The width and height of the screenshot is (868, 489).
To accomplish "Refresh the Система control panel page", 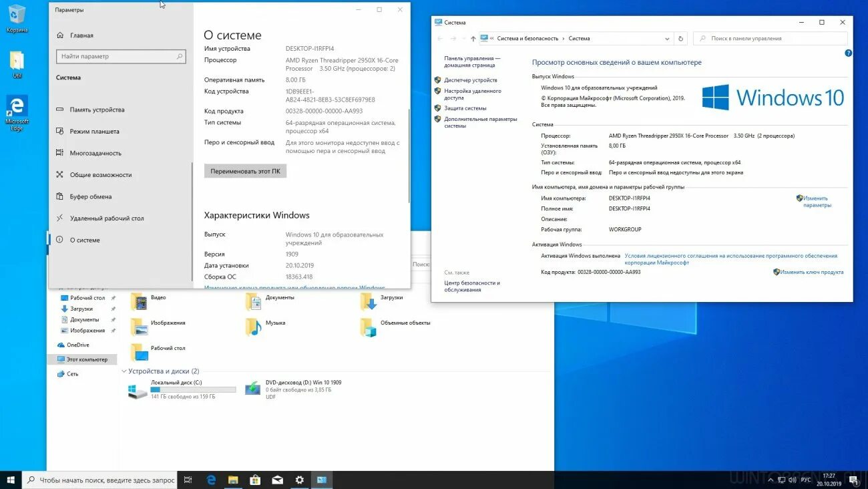I will pyautogui.click(x=680, y=39).
